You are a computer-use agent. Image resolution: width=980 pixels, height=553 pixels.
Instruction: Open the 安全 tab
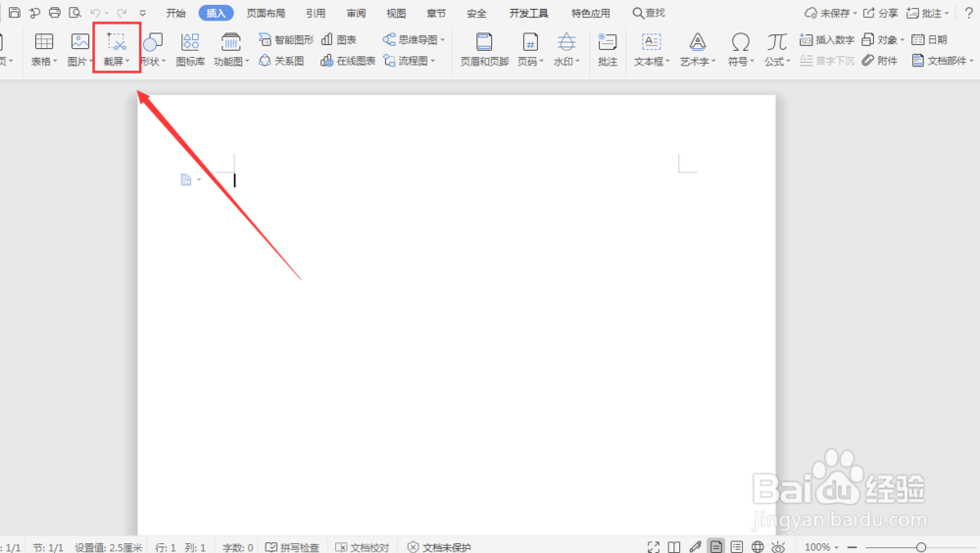pos(476,13)
